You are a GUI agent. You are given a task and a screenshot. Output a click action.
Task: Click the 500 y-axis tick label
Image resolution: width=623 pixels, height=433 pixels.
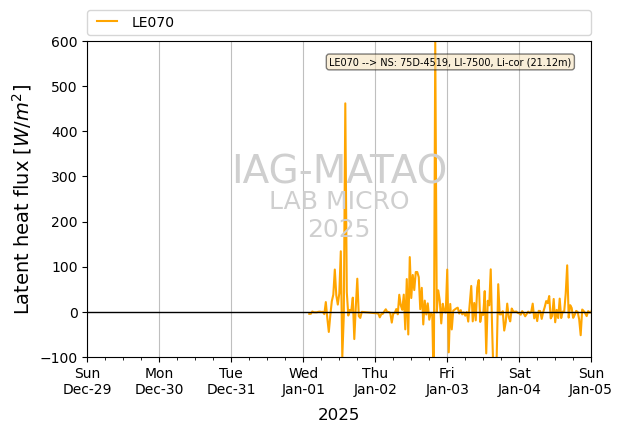point(64,87)
